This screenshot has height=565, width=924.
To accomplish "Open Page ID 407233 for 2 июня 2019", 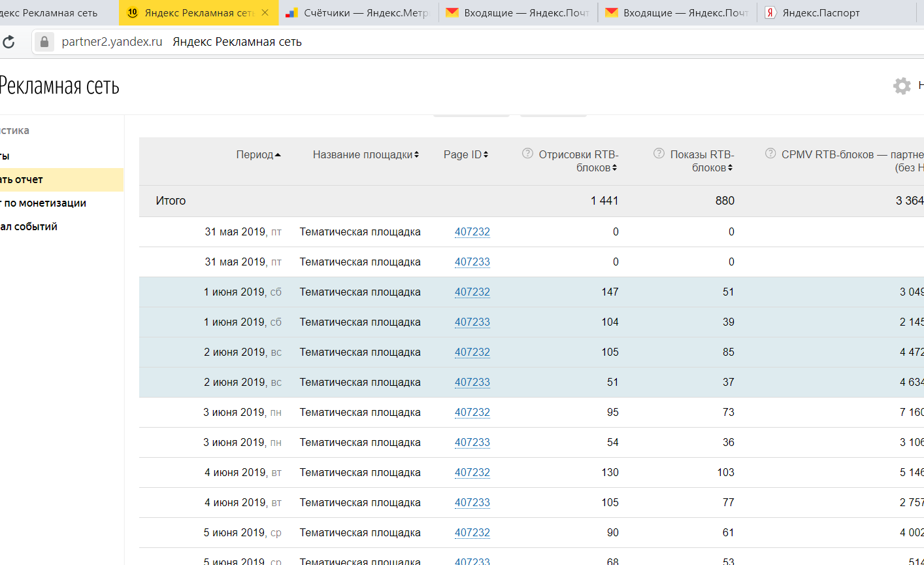I will [x=472, y=383].
